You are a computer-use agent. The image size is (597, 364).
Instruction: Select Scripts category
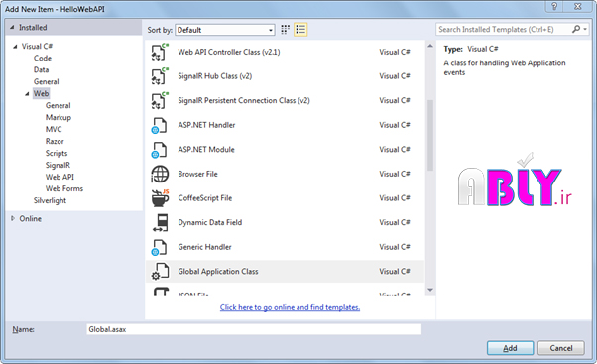[x=57, y=153]
